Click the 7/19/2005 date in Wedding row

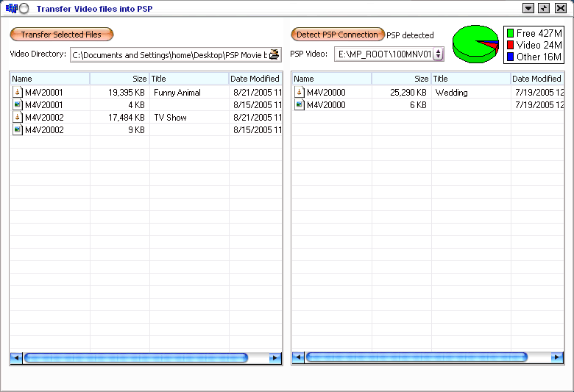[539, 93]
